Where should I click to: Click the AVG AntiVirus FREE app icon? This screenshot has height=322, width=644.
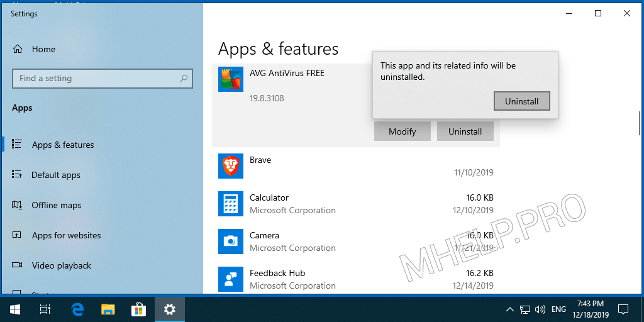pyautogui.click(x=230, y=79)
